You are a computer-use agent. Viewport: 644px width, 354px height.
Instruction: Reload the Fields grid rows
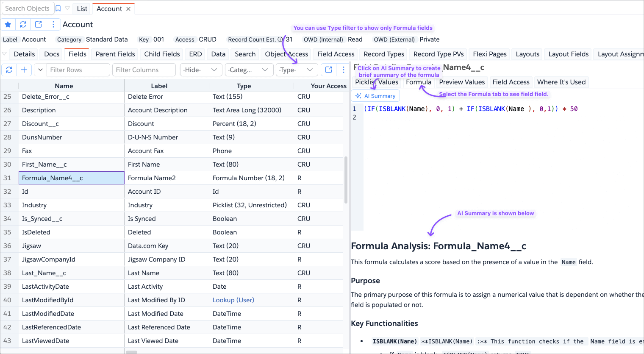point(9,70)
